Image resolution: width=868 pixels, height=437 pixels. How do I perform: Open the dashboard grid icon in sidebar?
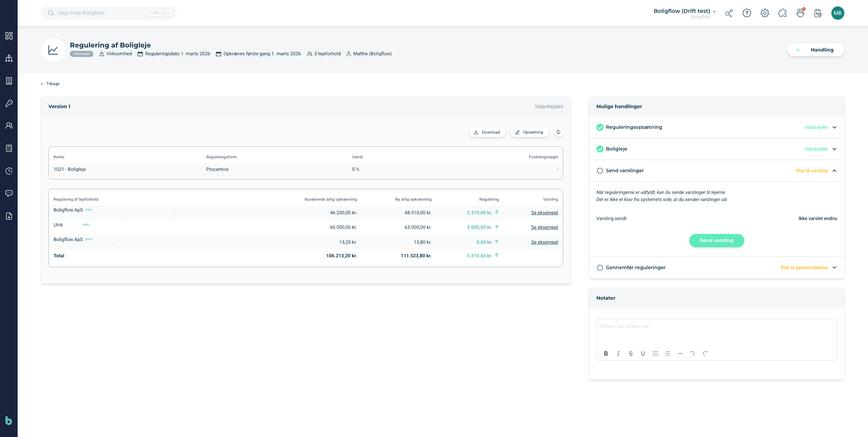pyautogui.click(x=9, y=36)
